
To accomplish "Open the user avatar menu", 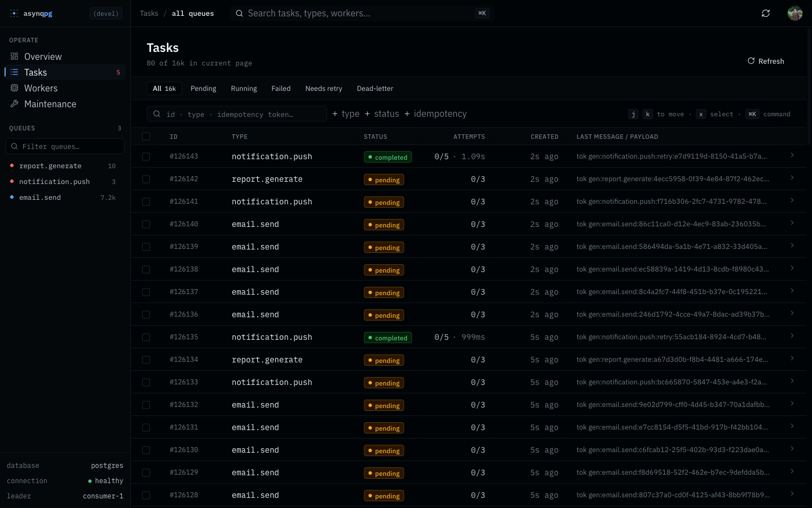I will click(795, 13).
